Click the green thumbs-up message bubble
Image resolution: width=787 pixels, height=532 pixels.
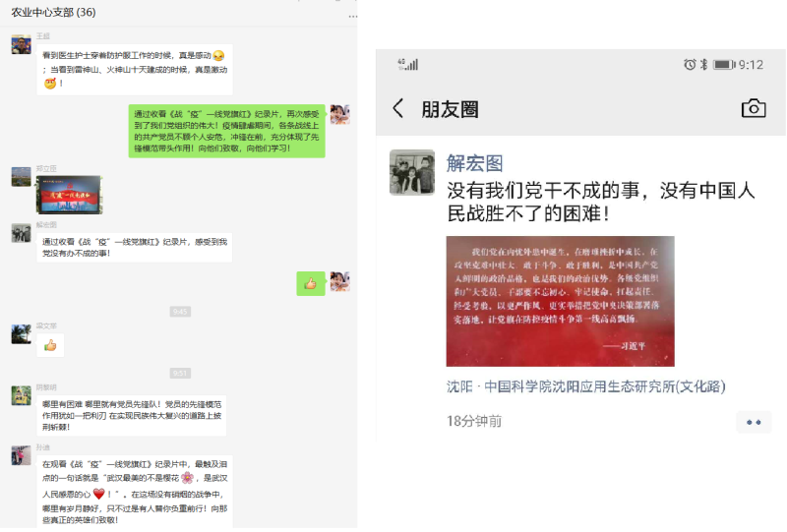point(311,283)
